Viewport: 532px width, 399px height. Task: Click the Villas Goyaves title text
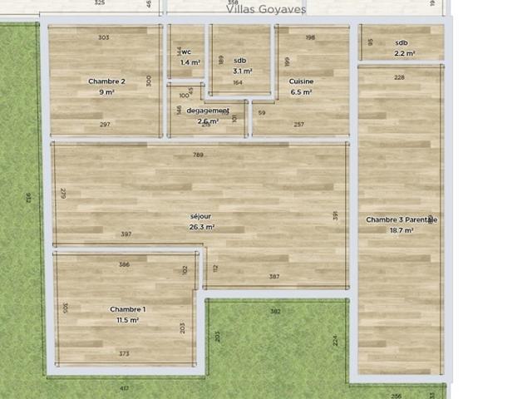tap(266, 9)
